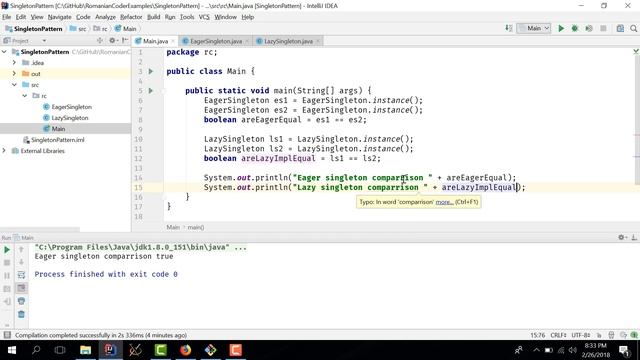Open the Project panel settings gear
Viewport: 640px width, 360px height.
[113, 40]
